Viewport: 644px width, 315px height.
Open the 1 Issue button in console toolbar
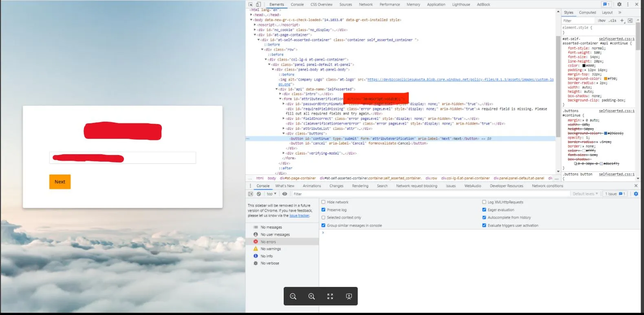point(615,194)
